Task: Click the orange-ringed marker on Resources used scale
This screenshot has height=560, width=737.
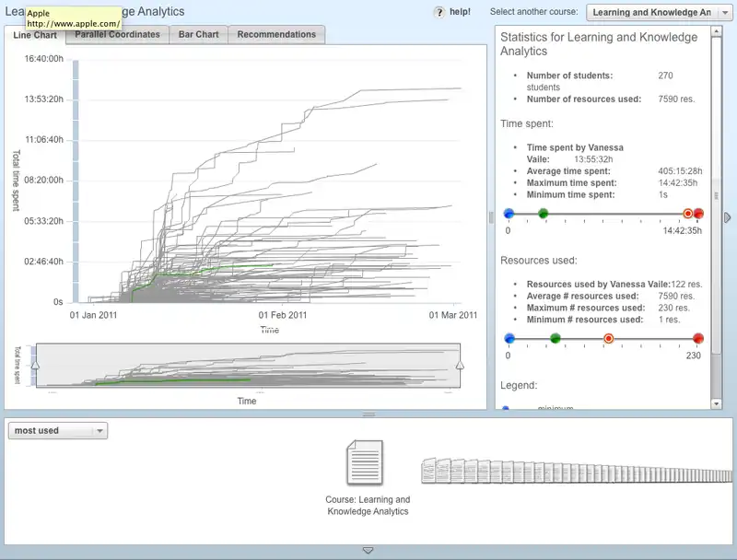Action: tap(608, 338)
